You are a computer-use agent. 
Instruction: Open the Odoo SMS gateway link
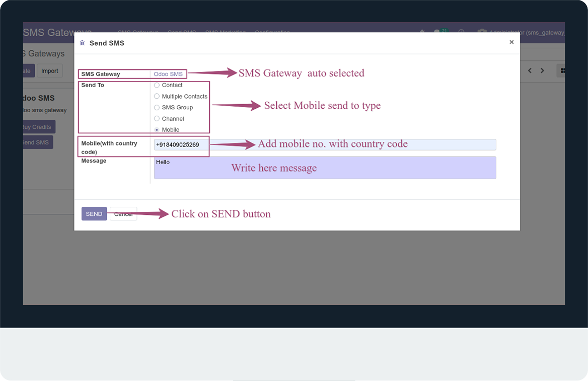tap(168, 74)
